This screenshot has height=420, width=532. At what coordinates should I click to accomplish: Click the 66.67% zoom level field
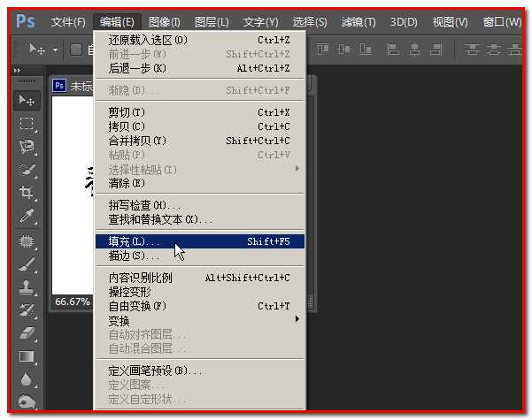73,302
